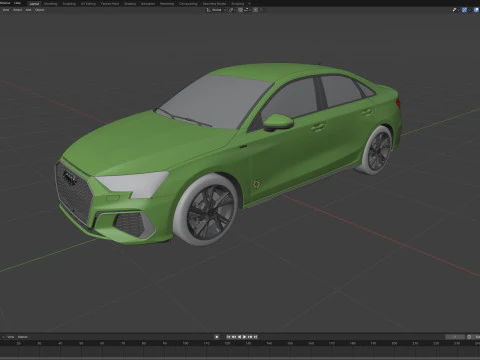This screenshot has height=360, width=480.
Task: Open the snapping options dropdown
Action: point(247,10)
